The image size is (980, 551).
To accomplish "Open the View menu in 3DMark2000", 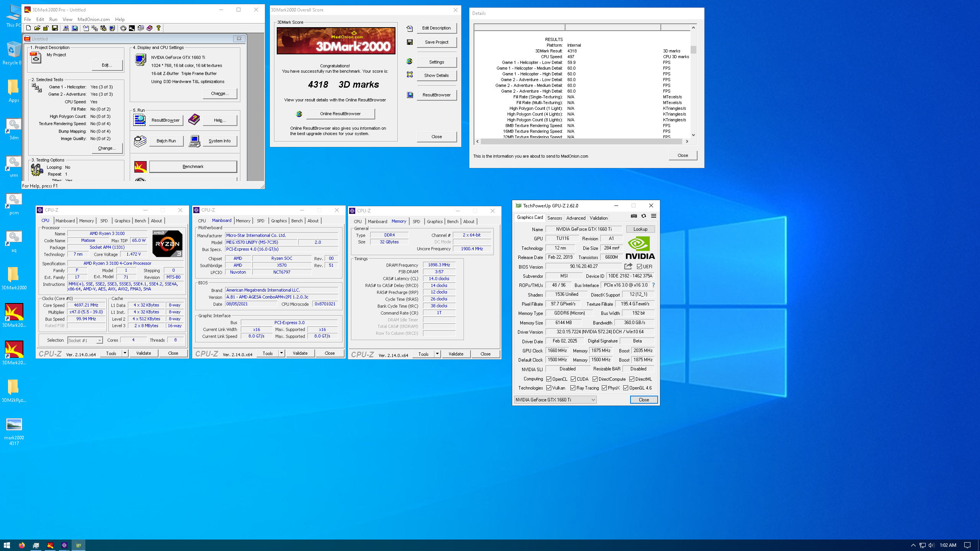I will click(x=67, y=20).
